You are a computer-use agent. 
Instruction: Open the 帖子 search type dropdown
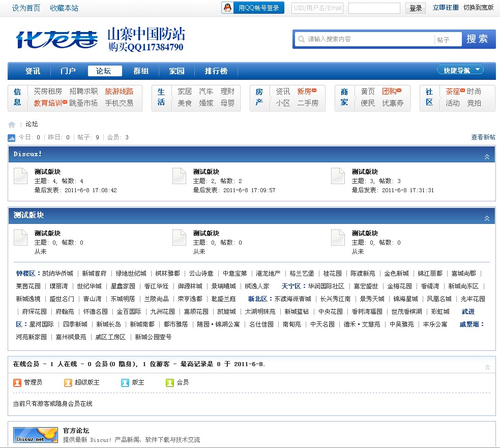tap(447, 40)
